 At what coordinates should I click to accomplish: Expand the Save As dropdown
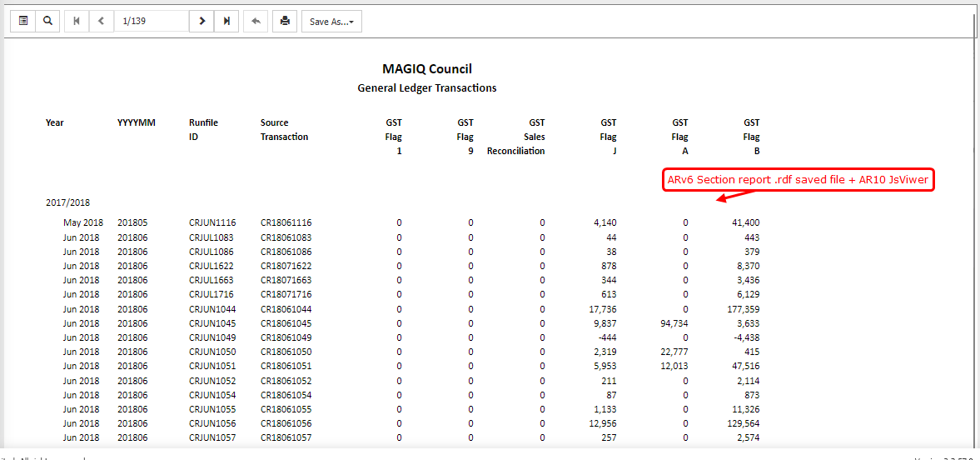point(331,22)
